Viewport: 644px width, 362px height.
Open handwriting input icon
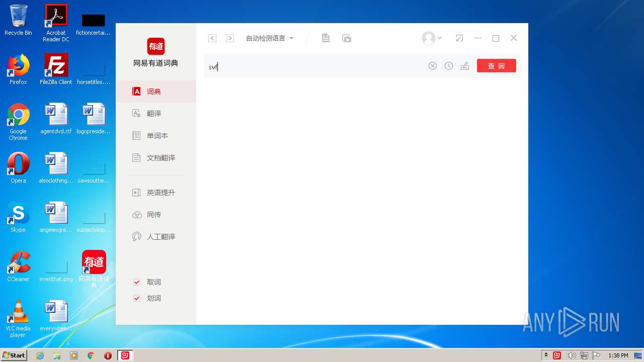coord(465,66)
